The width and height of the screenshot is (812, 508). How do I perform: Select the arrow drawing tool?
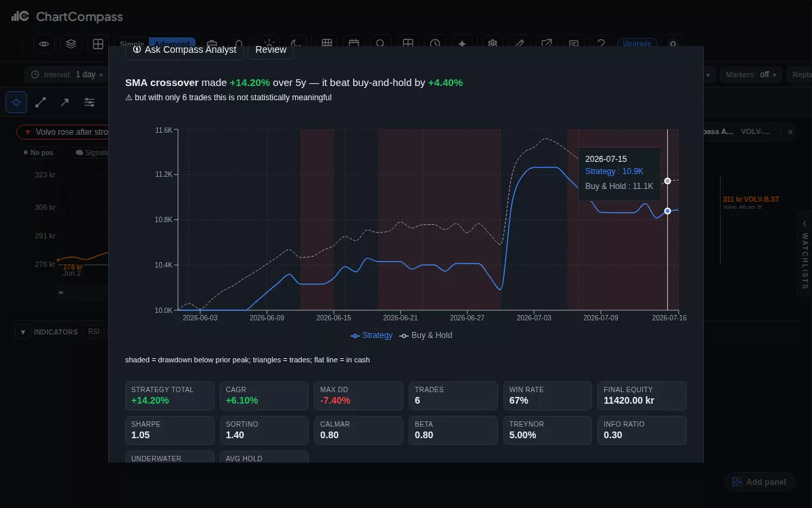point(65,102)
